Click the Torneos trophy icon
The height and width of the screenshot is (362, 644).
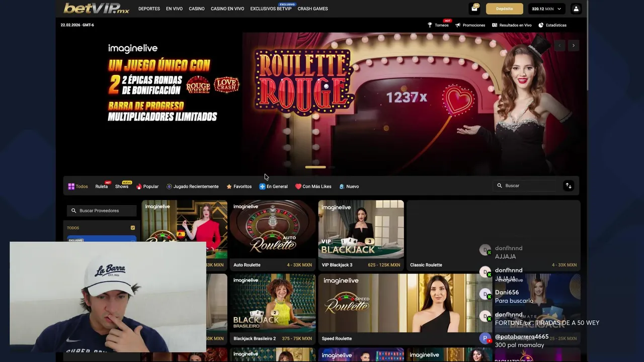click(x=430, y=25)
